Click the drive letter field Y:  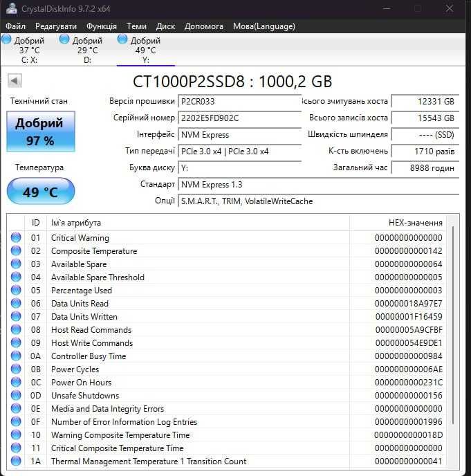[x=239, y=168]
